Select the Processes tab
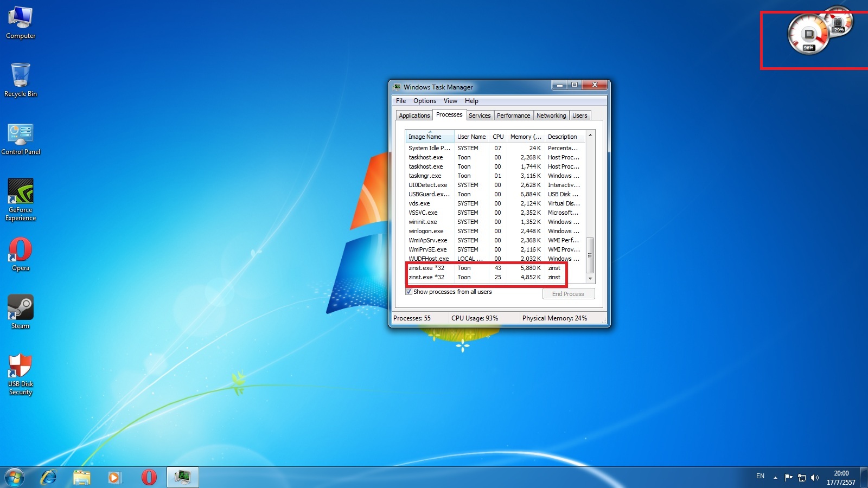Screen dimensions: 868x488 449,114
